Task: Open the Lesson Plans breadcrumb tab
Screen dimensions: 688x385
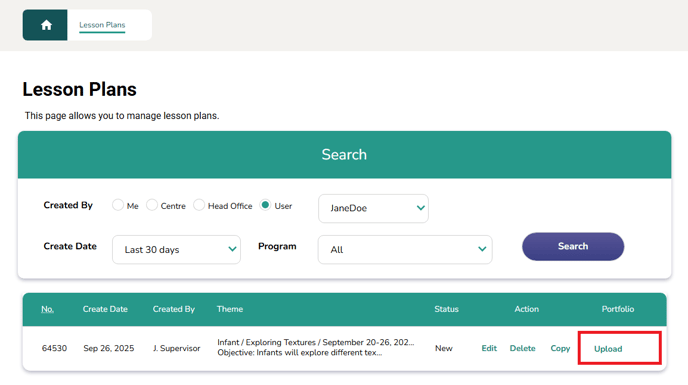Action: click(x=102, y=25)
